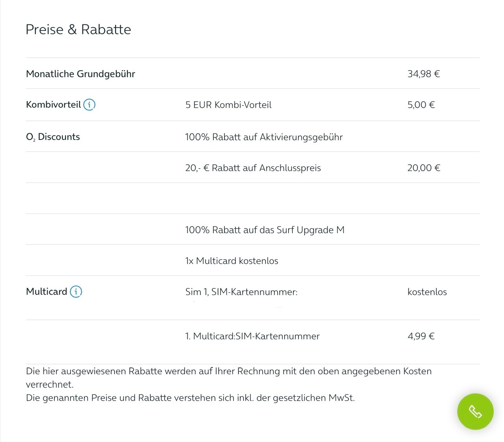The image size is (504, 442).
Task: Open the Kombivorteil info icon
Action: [89, 105]
